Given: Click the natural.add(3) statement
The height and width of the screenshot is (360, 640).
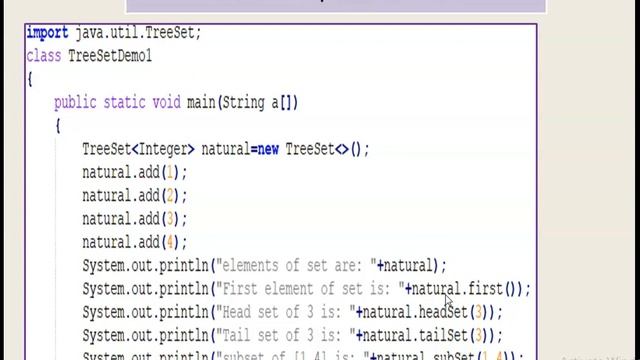Looking at the screenshot, I should (135, 219).
